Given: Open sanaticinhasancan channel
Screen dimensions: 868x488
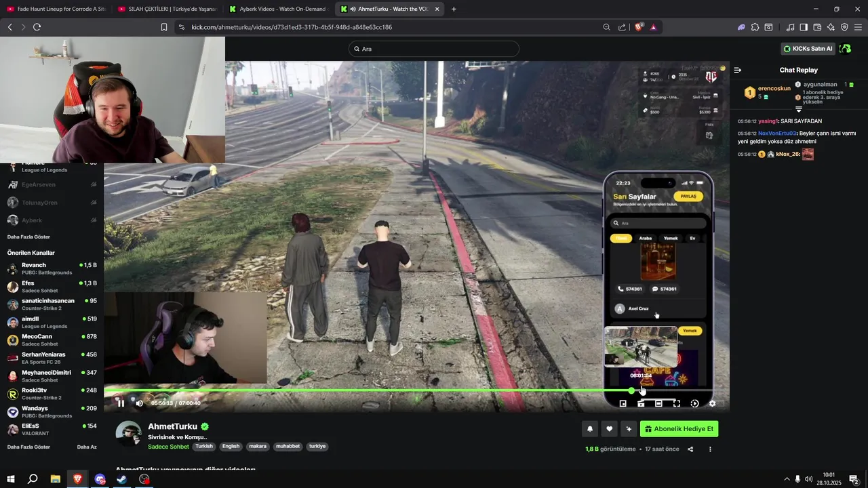Looking at the screenshot, I should [x=52, y=304].
